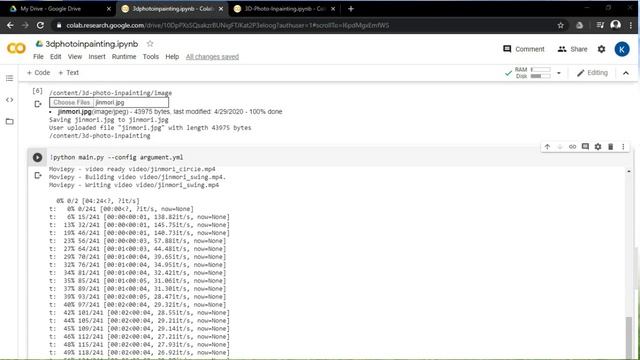Collapse the header with the chevron
This screenshot has width=640, height=360.
(626, 73)
